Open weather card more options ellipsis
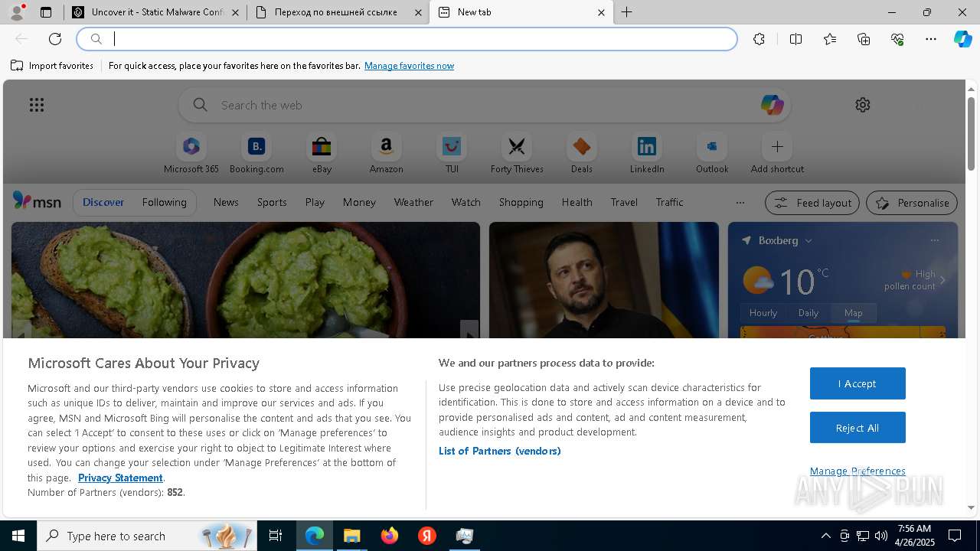Viewport: 980px width, 551px height. coord(934,240)
